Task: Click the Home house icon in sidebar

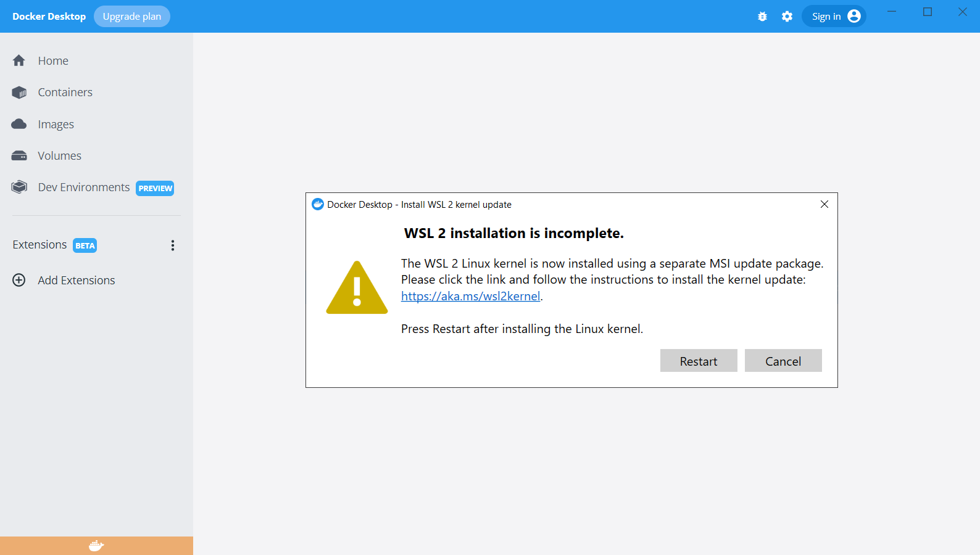Action: tap(19, 60)
